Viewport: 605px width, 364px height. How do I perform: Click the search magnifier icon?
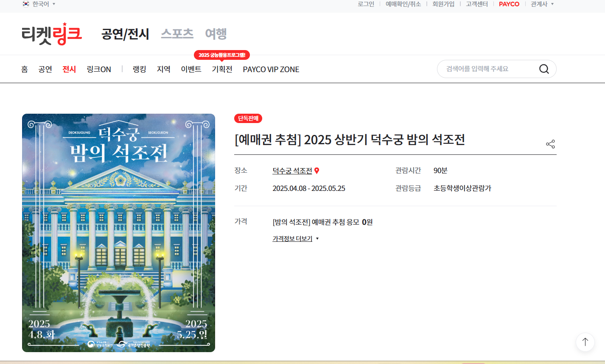pos(544,69)
